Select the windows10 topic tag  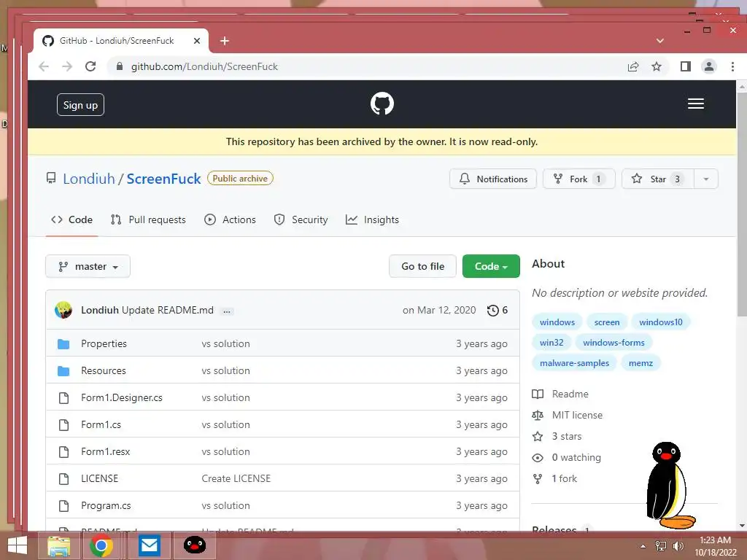[660, 322]
